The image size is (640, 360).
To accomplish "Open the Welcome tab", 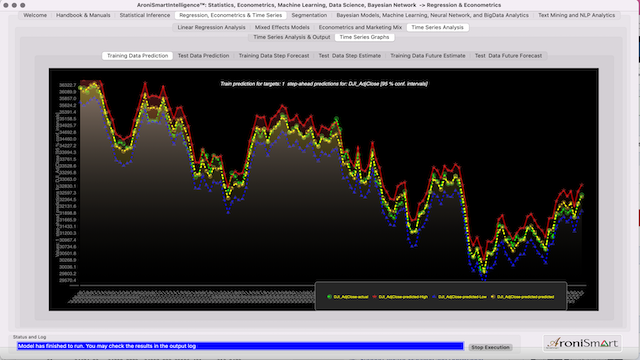I will pyautogui.click(x=35, y=15).
